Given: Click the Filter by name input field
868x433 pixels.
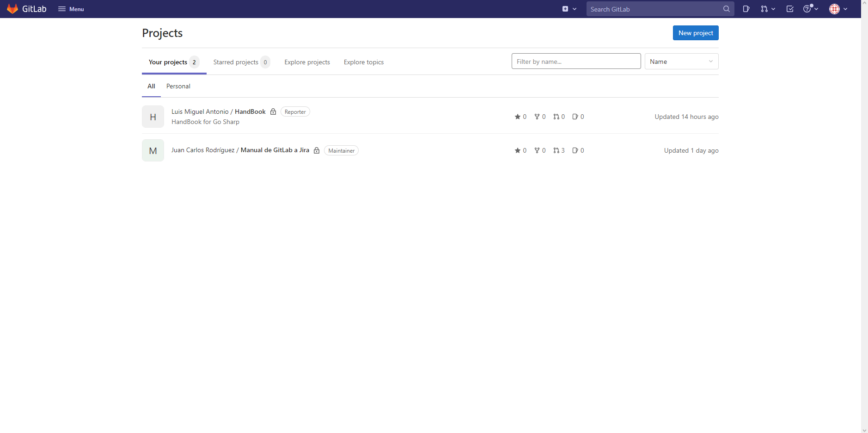Looking at the screenshot, I should point(576,61).
